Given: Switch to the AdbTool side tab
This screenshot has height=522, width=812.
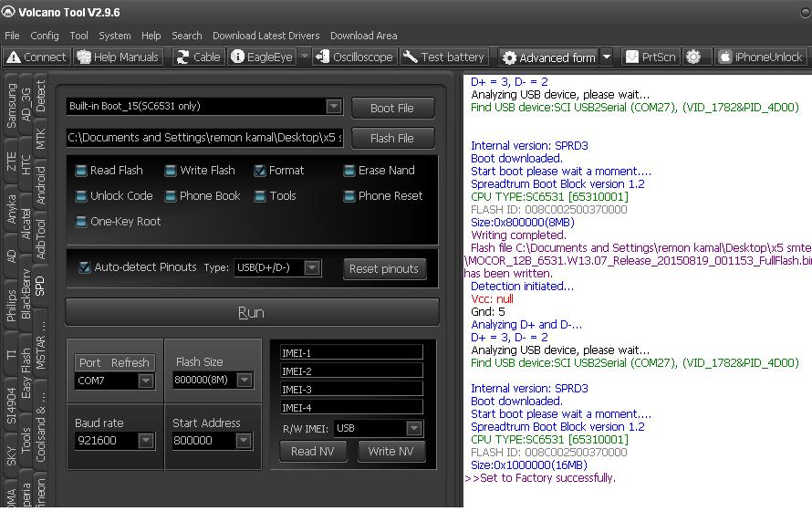Looking at the screenshot, I should point(40,238).
